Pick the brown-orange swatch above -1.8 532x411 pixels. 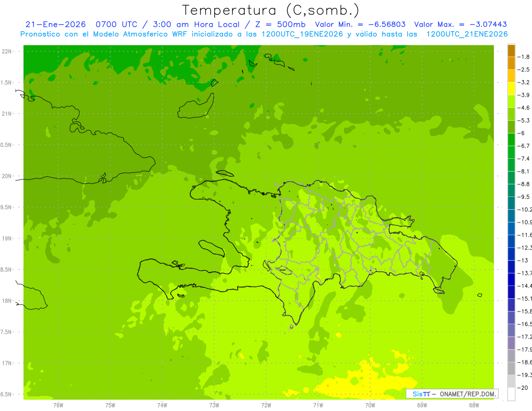click(x=511, y=51)
